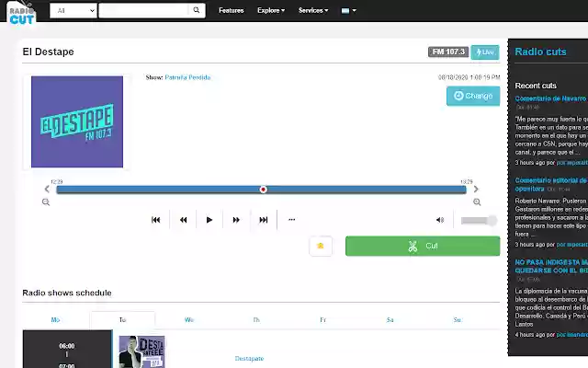Open NO PASA INDIGESTA cut link

[x=551, y=266]
